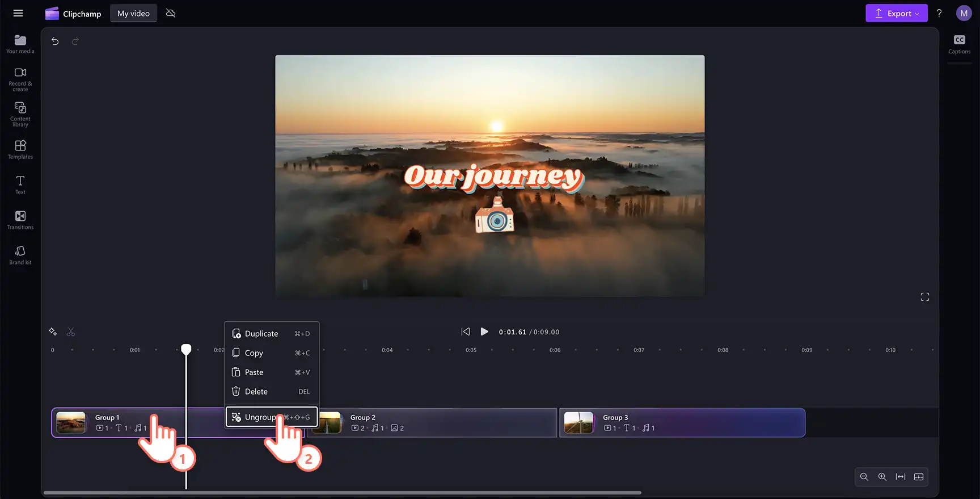Open user account avatar menu

click(964, 13)
